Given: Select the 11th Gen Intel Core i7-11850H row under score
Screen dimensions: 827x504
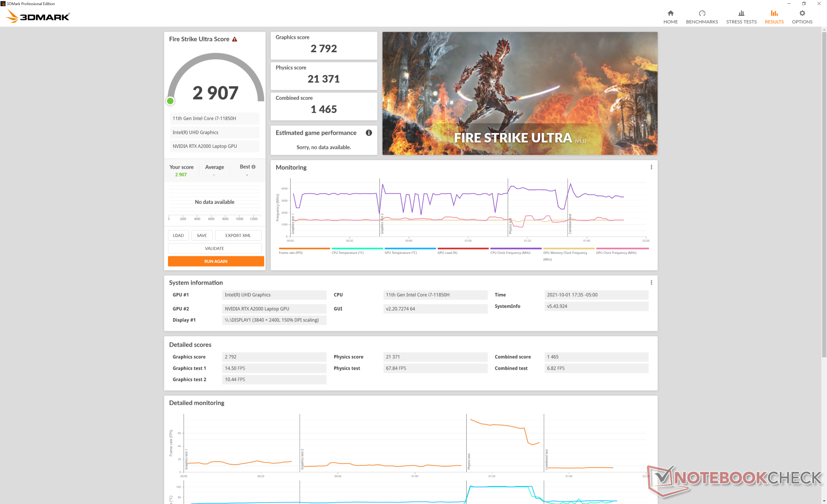Looking at the screenshot, I should 215,119.
